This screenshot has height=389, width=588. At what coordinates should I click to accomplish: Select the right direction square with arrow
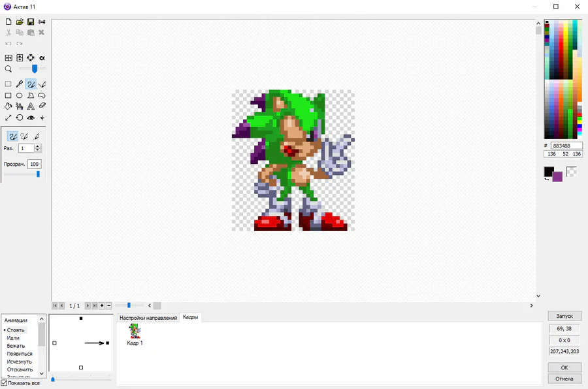click(108, 343)
